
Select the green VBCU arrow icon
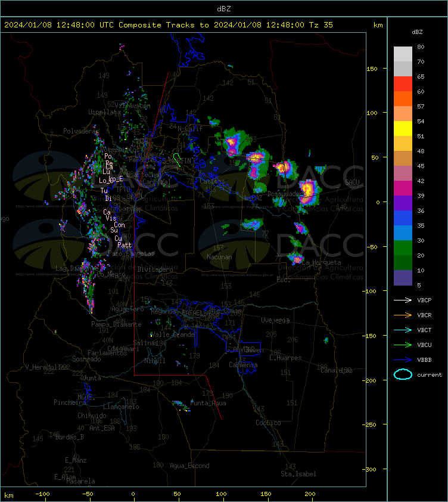tap(403, 345)
